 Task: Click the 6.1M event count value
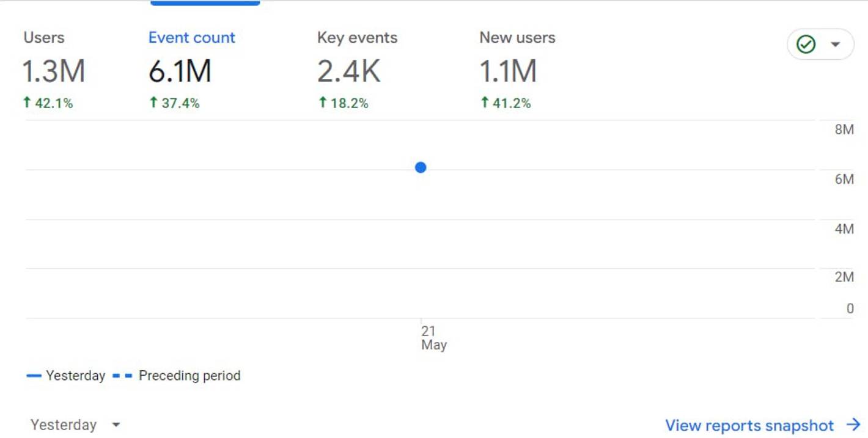[180, 71]
